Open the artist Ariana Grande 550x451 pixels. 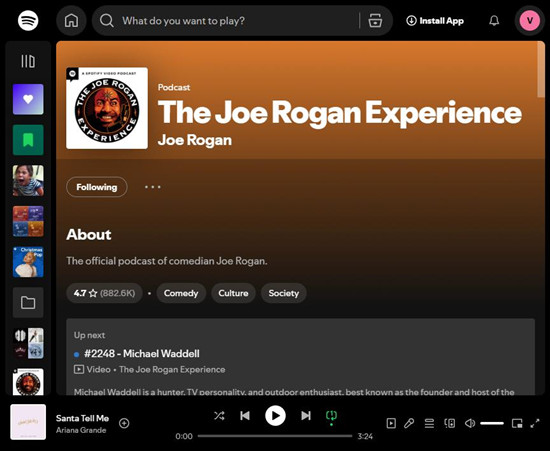pyautogui.click(x=81, y=430)
